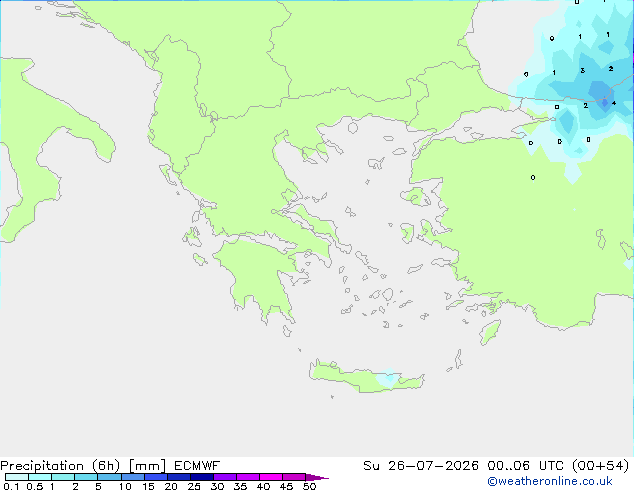Click the map value 4 in the darkest cell
This screenshot has height=490, width=634.
tap(614, 103)
